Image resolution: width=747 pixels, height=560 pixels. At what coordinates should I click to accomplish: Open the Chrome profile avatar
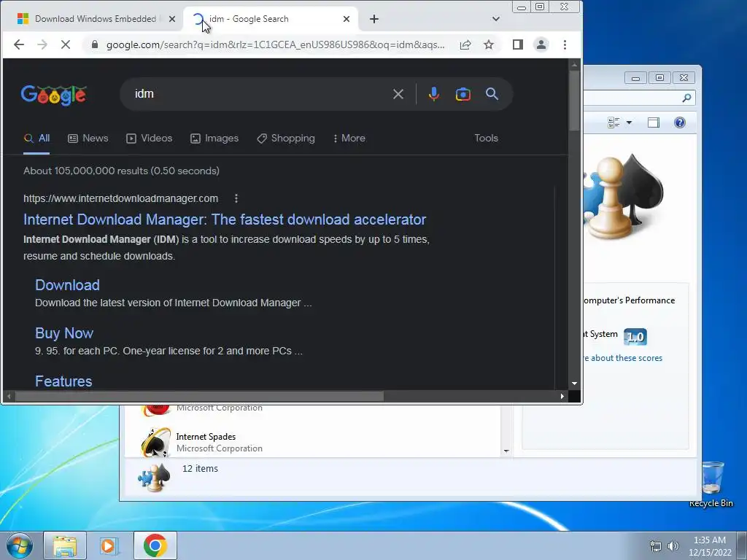[541, 44]
